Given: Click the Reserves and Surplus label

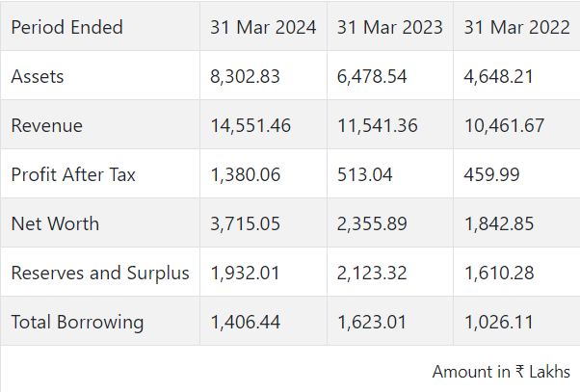Looking at the screenshot, I should pos(99,273).
